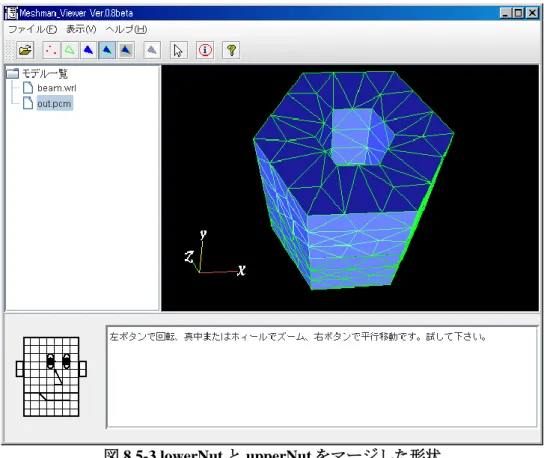Click the file icon next to beam.wrl
This screenshot has width=544, height=458.
point(28,88)
